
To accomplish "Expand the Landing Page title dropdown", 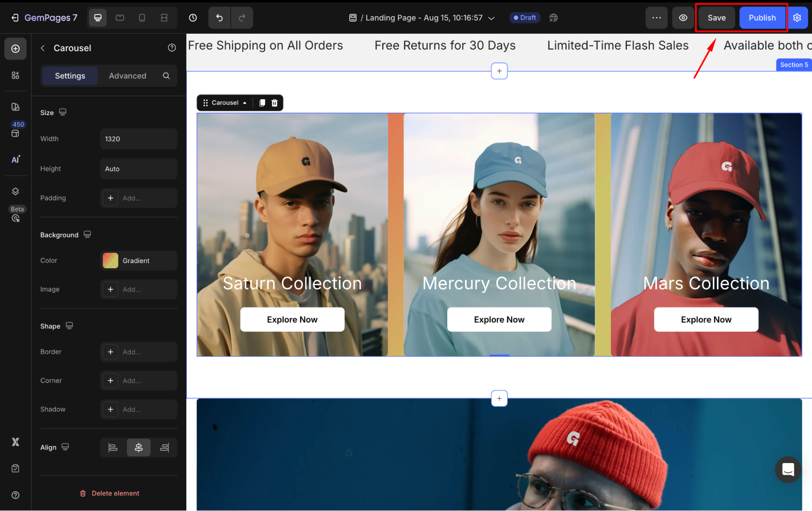I will tap(492, 18).
